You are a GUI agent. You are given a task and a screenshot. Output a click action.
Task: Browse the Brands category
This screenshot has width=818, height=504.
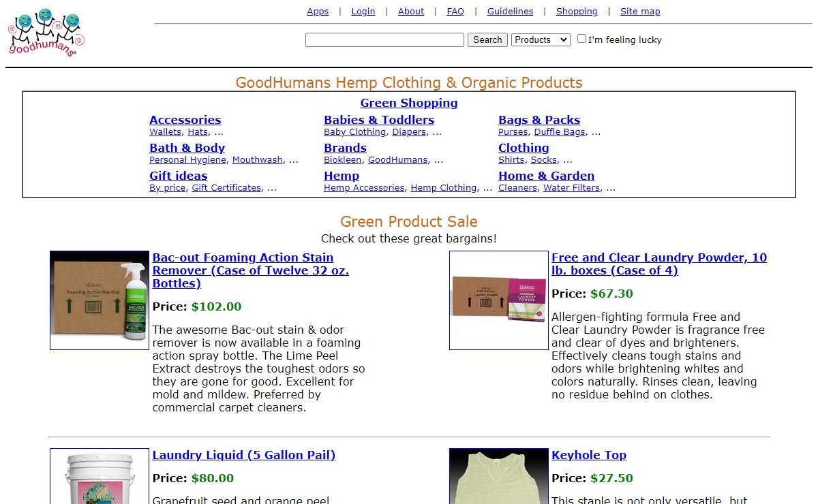[345, 148]
